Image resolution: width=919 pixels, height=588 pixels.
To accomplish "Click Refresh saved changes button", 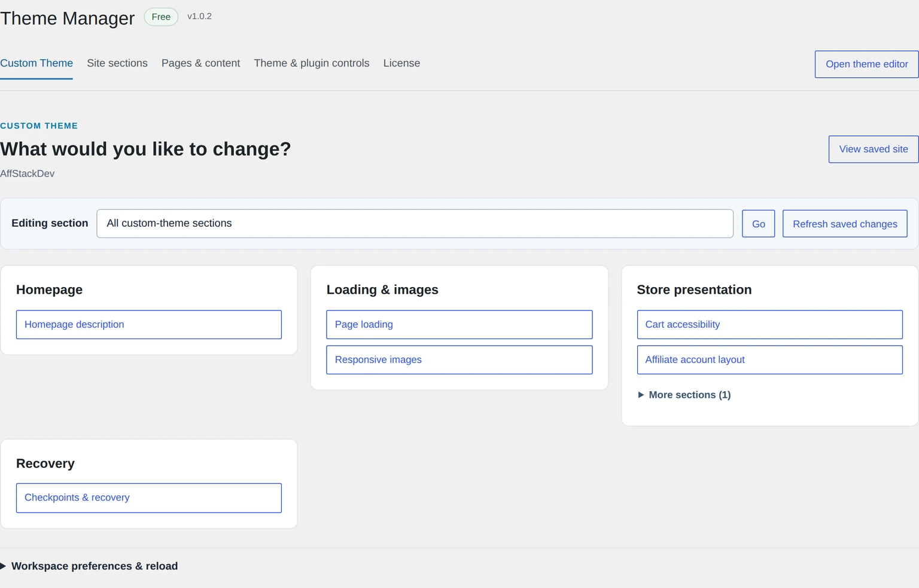I will pos(845,224).
